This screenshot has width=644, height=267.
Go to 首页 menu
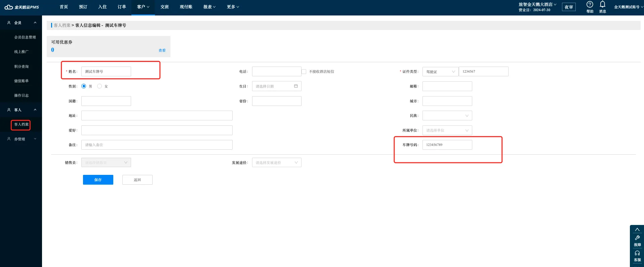point(64,7)
